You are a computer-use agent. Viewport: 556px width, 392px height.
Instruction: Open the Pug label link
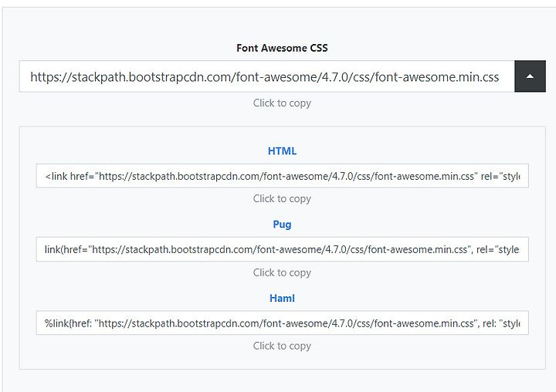[x=283, y=225]
